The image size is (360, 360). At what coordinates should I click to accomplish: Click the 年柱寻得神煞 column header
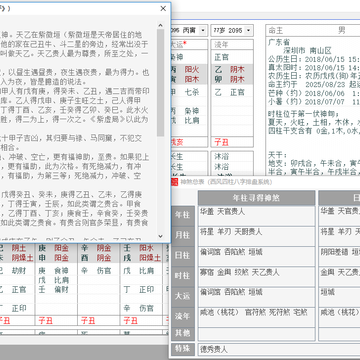[256, 198]
